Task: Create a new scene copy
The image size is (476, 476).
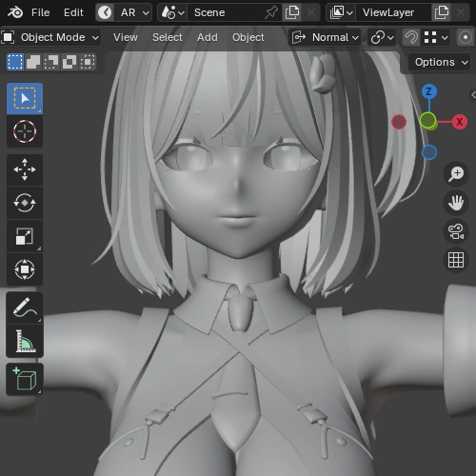Action: pyautogui.click(x=292, y=12)
